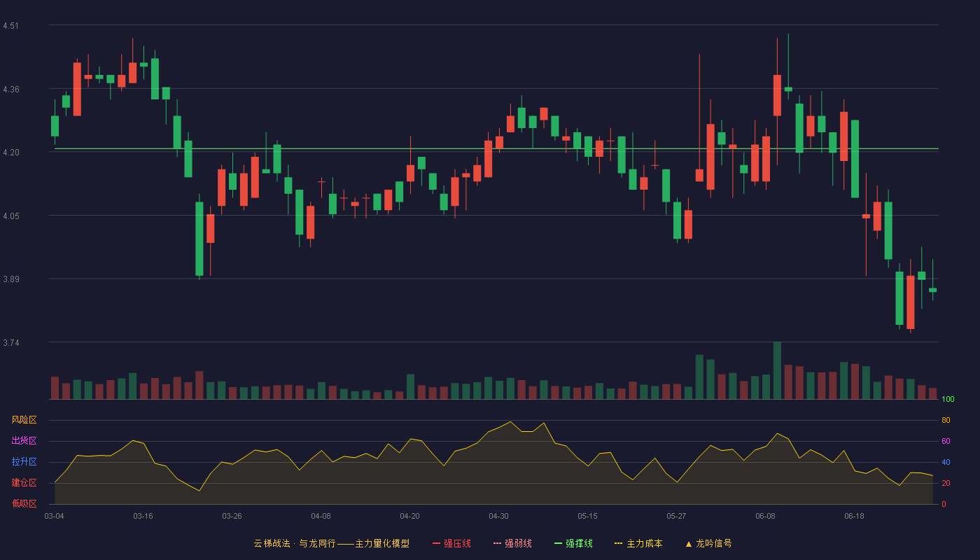Select the 风险区 zone label
The height and width of the screenshot is (560, 980).
[24, 420]
